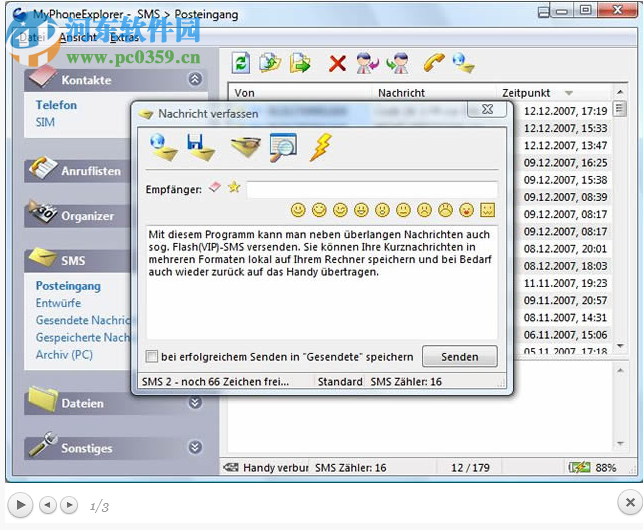Click the phone connection icon in status bar

(x=231, y=467)
